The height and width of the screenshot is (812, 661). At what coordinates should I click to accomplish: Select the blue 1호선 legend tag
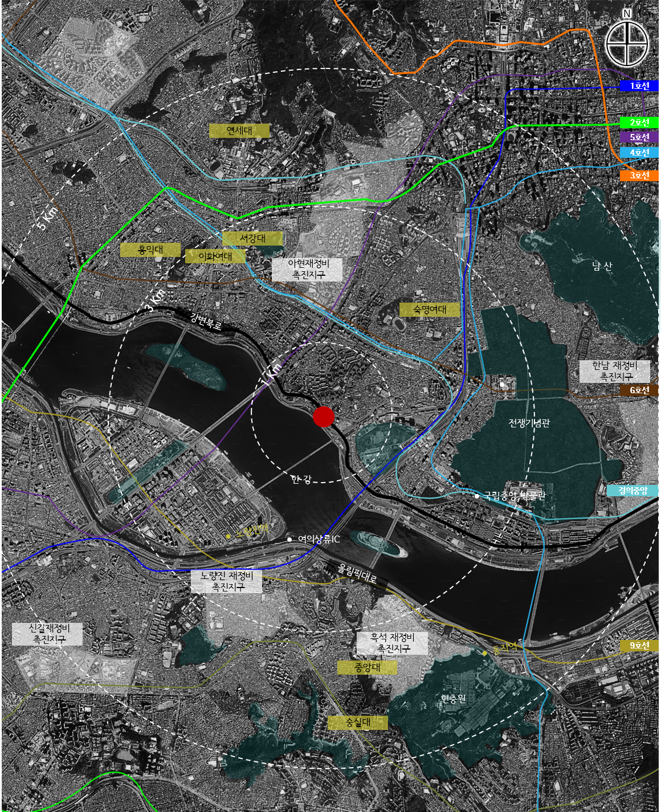639,86
